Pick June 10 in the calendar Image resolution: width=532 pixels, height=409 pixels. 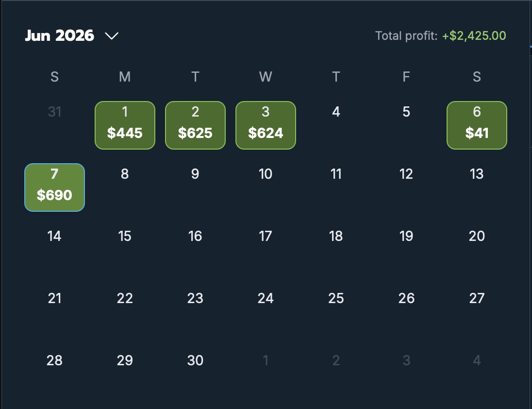[x=266, y=174]
